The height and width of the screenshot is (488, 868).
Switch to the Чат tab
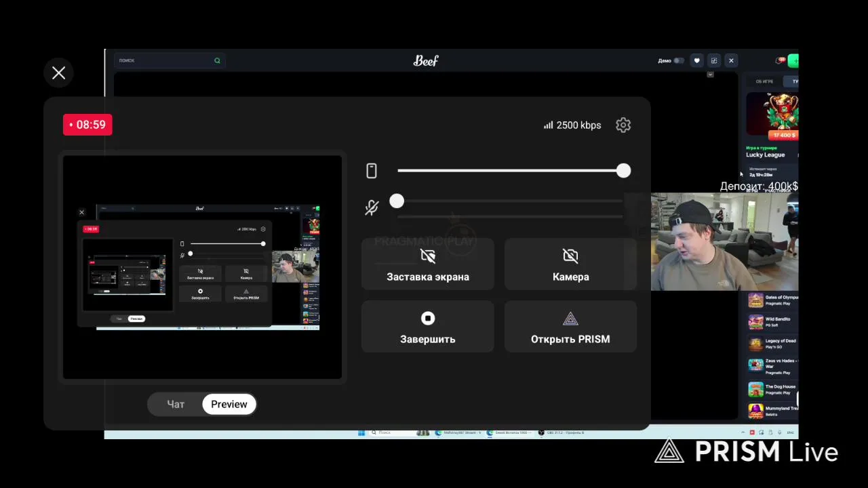[x=176, y=404]
